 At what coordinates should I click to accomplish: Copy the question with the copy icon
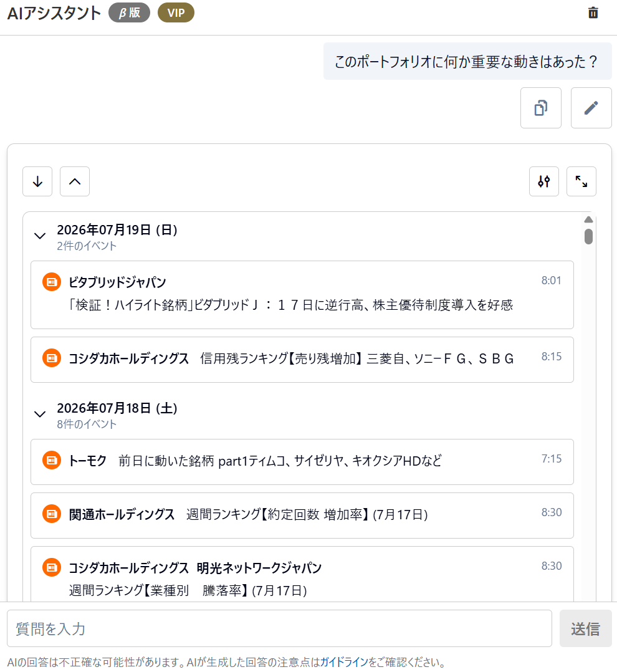541,108
